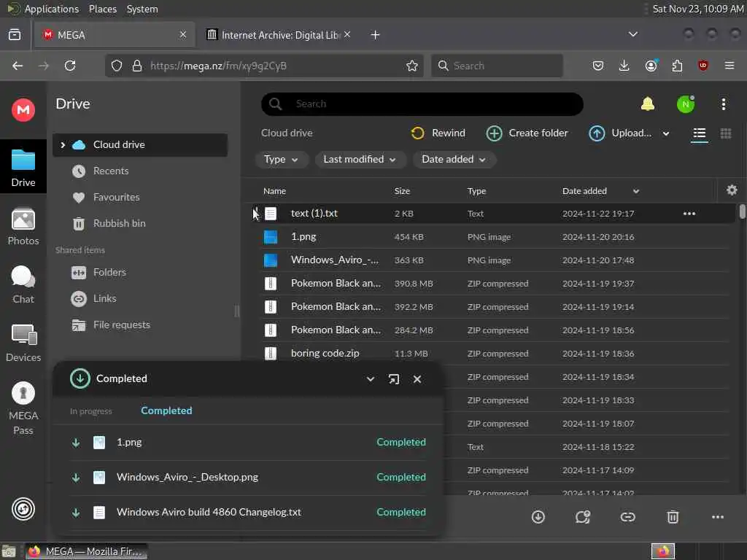Viewport: 747px width, 560px height.
Task: Click the circular transfer status icon
Action: pos(23,508)
